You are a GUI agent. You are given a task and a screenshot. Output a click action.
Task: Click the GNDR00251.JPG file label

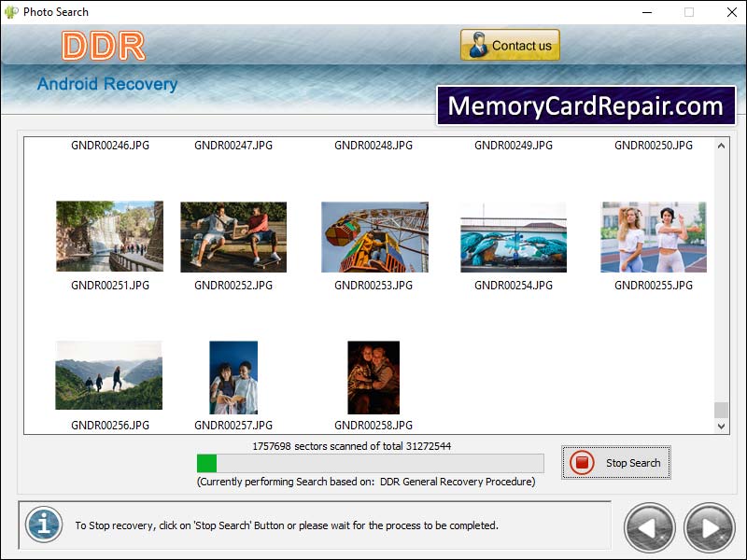point(110,286)
